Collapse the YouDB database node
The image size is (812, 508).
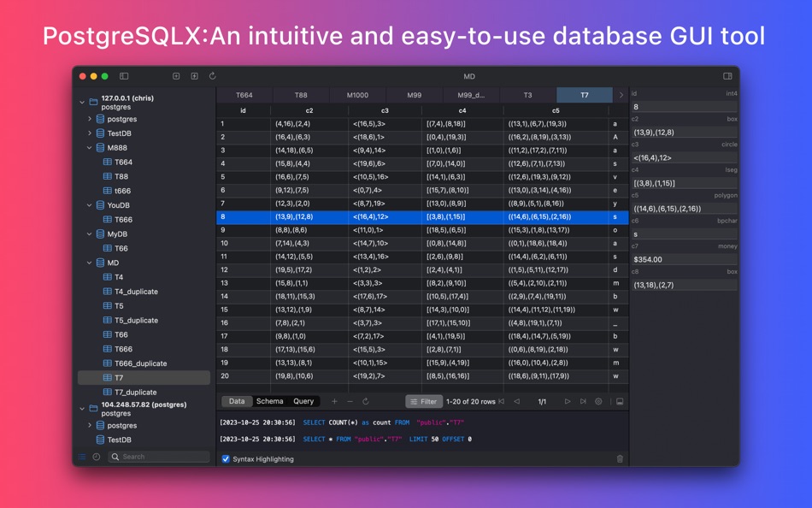click(90, 206)
